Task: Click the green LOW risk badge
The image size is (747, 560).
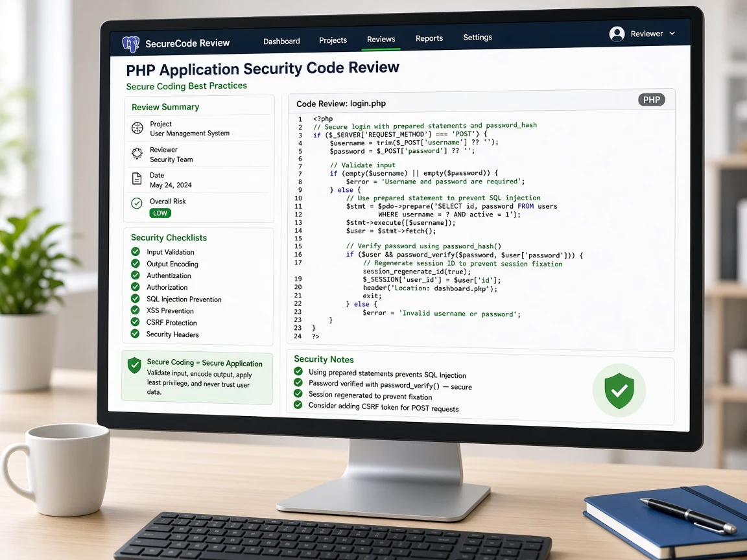Action: pyautogui.click(x=160, y=213)
